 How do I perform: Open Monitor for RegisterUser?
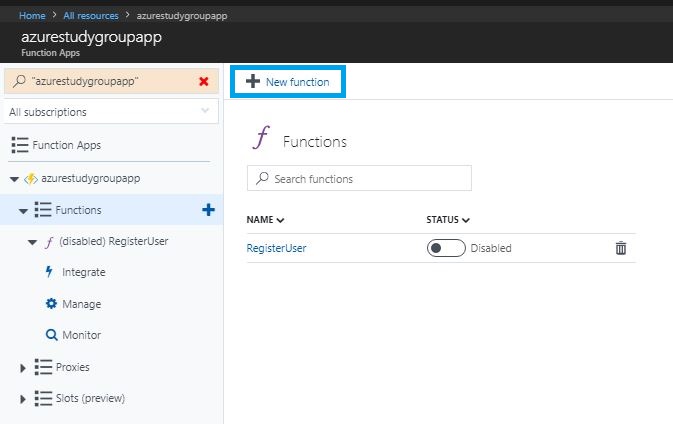[82, 335]
